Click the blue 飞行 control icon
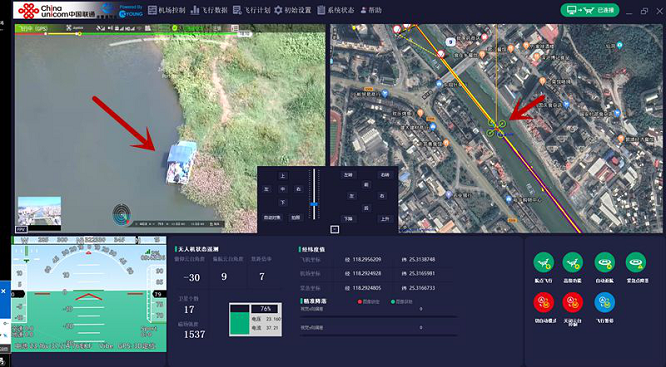The height and width of the screenshot is (367, 666). 604,302
